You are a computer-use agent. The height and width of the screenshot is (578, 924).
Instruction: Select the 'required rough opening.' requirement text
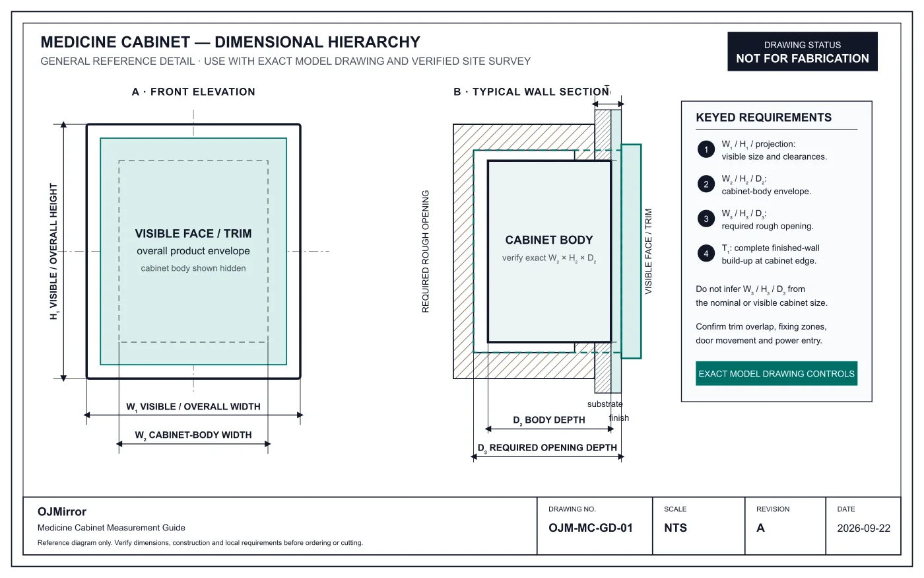768,226
